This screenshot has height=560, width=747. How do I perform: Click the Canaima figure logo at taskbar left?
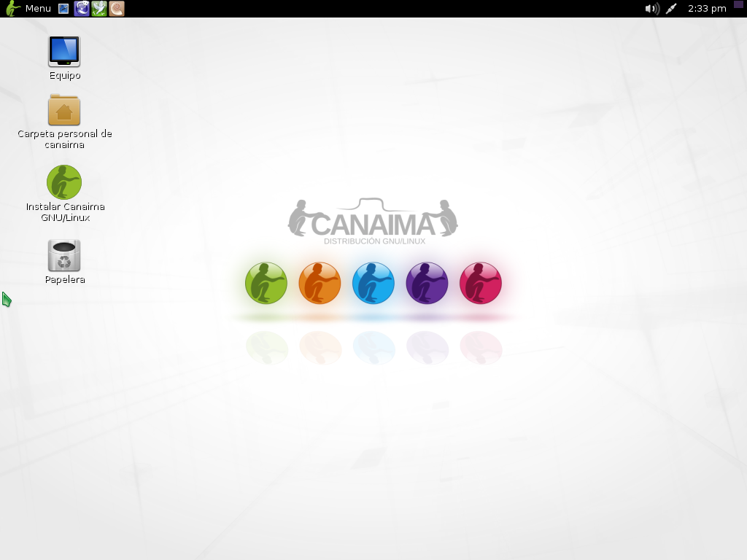pos(9,9)
